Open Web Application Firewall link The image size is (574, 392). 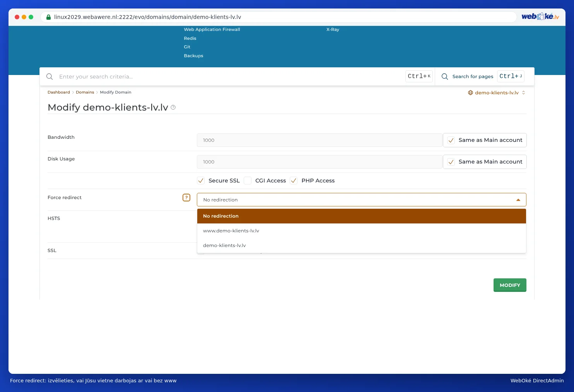212,29
